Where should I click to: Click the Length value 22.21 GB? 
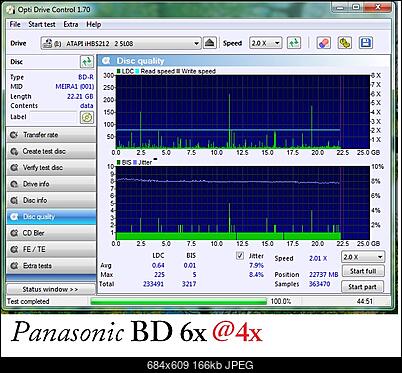coord(80,96)
